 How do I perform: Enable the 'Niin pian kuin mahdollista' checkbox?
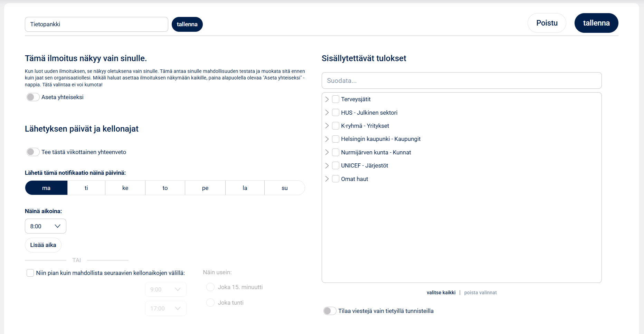(30, 273)
